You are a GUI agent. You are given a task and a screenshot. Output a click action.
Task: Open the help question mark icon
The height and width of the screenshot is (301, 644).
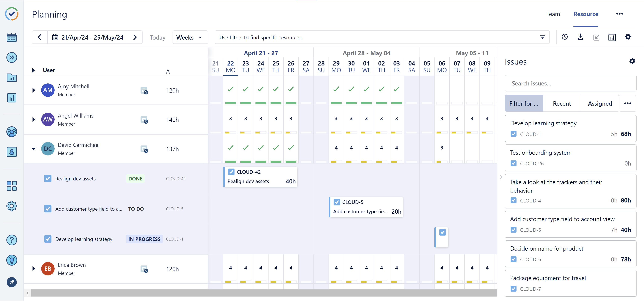(x=12, y=240)
